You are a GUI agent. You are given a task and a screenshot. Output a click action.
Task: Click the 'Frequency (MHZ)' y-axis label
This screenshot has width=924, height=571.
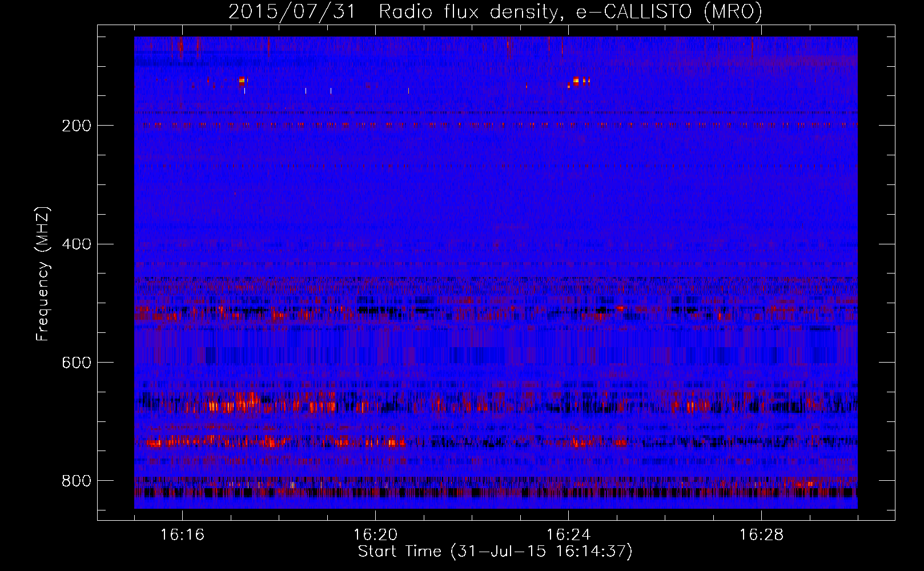(43, 274)
